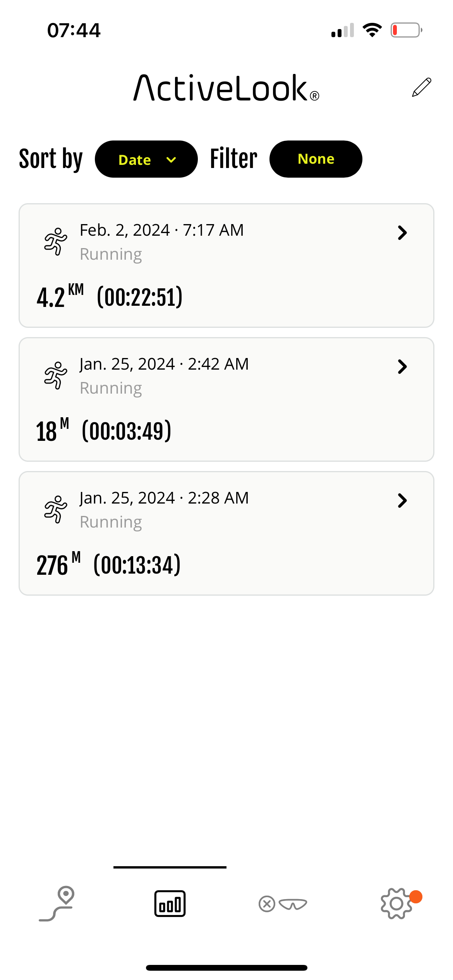This screenshot has height=980, width=453.
Task: Tap running icon on 2:28 AM activity
Action: (x=56, y=509)
